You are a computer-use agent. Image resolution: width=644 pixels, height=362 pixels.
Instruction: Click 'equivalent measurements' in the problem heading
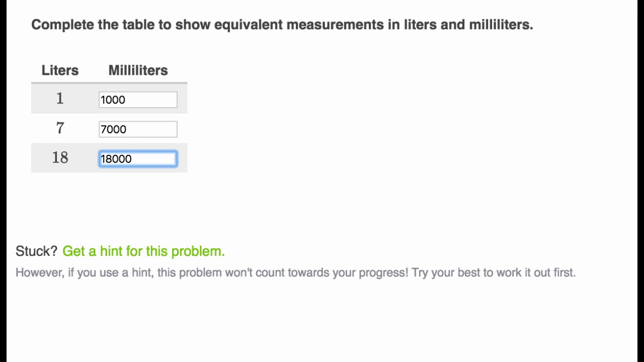pos(299,25)
